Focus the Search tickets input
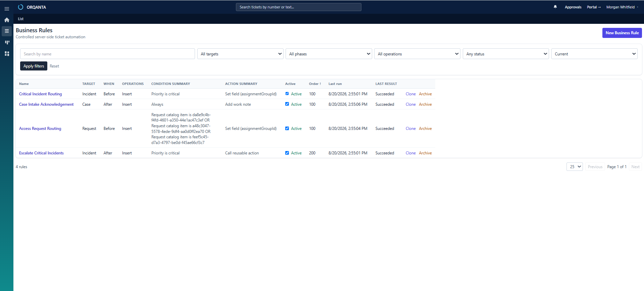Viewport: 644px width, 291px height. click(298, 7)
